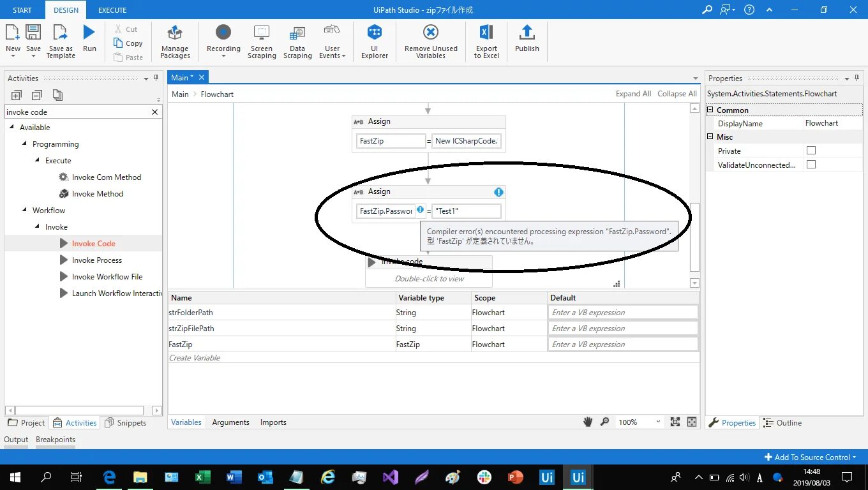The height and width of the screenshot is (490, 868).
Task: Collapse the Workflow tree node
Action: pos(25,211)
